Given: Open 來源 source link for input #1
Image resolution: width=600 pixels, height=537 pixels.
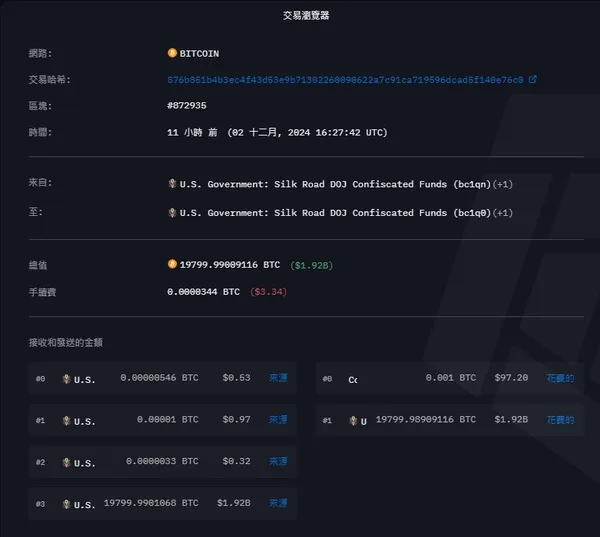Looking at the screenshot, I should tap(278, 421).
